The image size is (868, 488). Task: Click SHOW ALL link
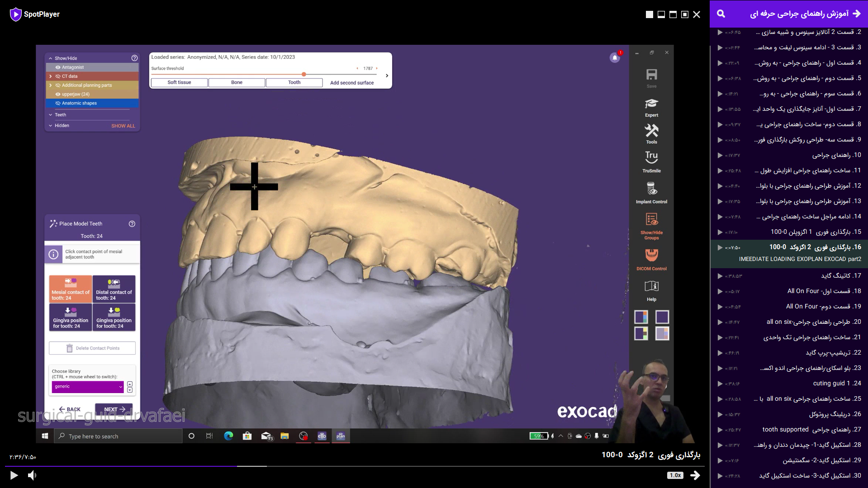(123, 126)
